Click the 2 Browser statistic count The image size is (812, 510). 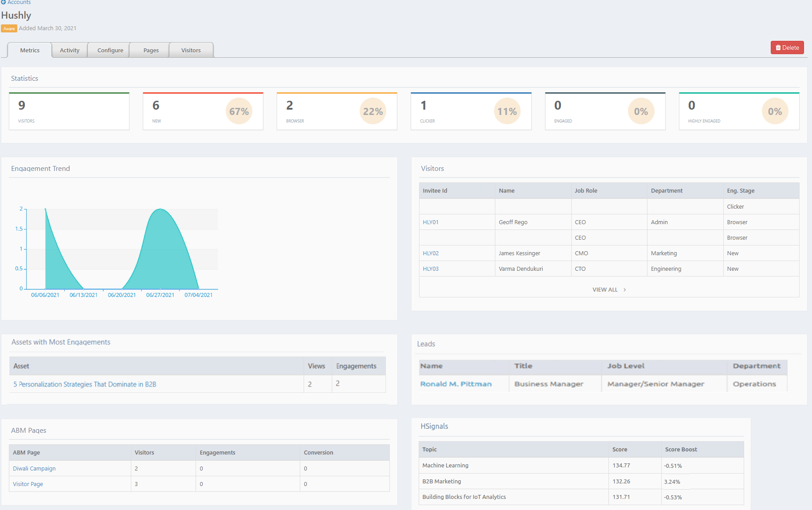point(290,106)
